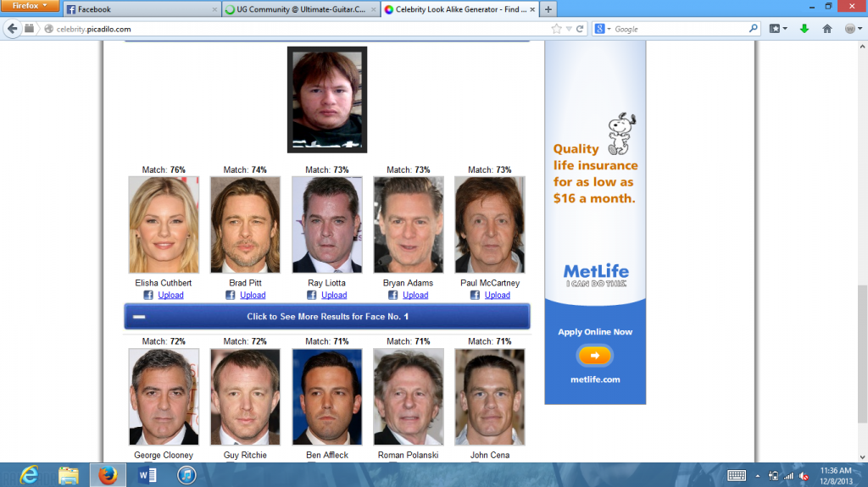Screen dimensions: 868x487
Task: Collapse the More Results minus icon
Action: 139,317
